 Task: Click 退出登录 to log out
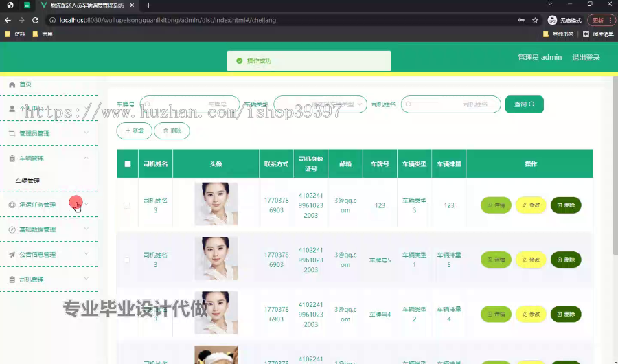click(x=586, y=57)
